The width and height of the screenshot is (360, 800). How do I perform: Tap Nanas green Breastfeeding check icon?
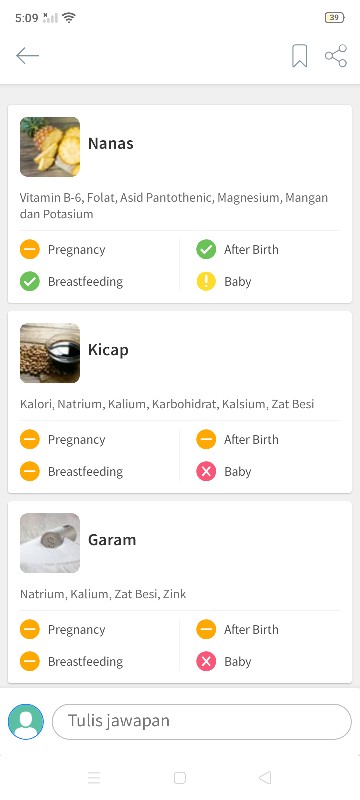[x=30, y=281]
